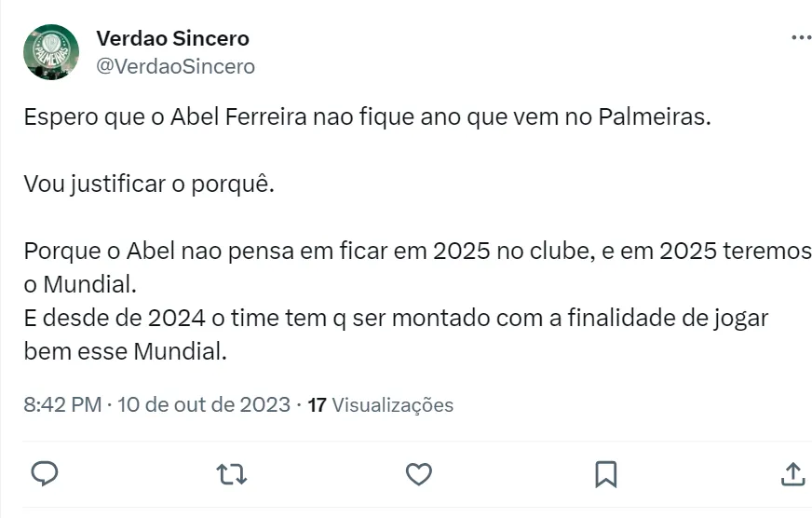This screenshot has width=812, height=518.
Task: Open the reply icon under the tweet
Action: [x=46, y=473]
